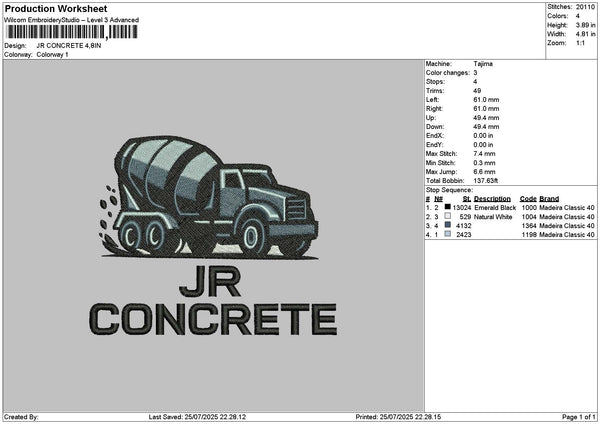Select the Natural White color swatch
The width and height of the screenshot is (600, 424).
447,216
